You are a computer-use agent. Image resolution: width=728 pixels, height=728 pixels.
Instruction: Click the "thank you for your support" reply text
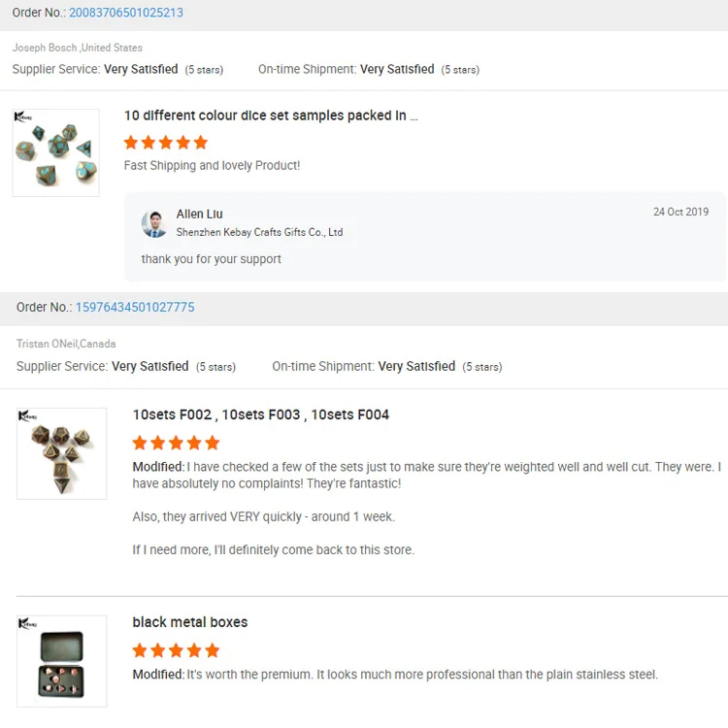(212, 259)
